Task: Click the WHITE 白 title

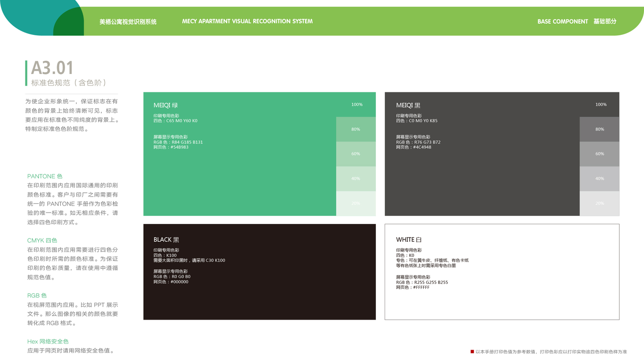Action: (409, 240)
